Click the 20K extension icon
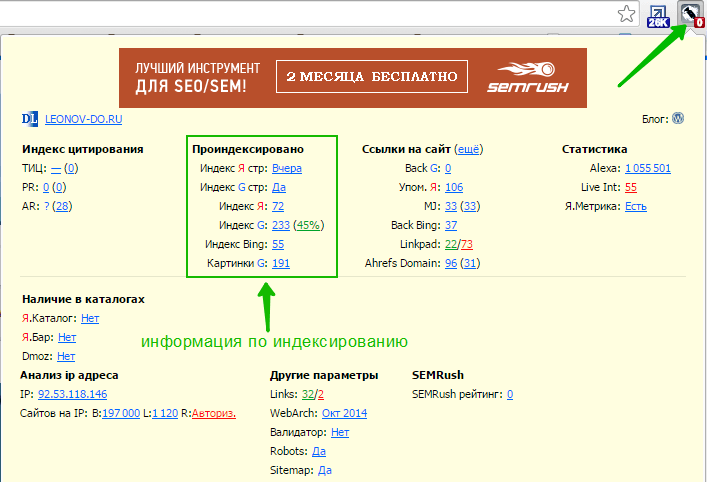The image size is (707, 482). [x=658, y=14]
